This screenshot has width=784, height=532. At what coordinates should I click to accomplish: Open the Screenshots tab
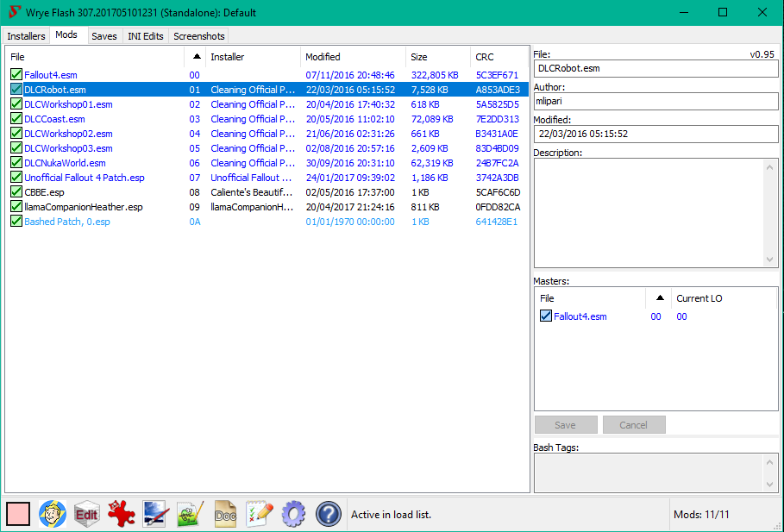[x=199, y=36]
